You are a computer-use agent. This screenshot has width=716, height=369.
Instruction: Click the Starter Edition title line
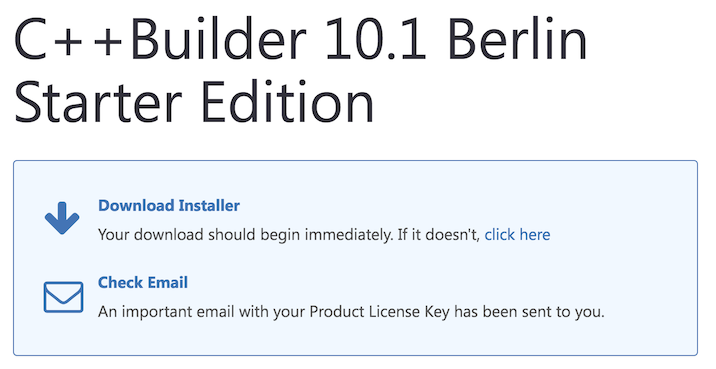(195, 100)
